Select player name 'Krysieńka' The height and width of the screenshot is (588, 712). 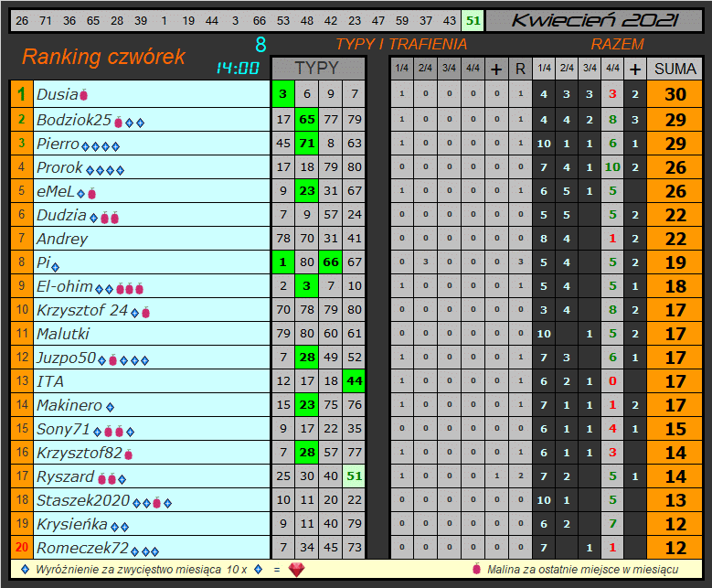(72, 524)
